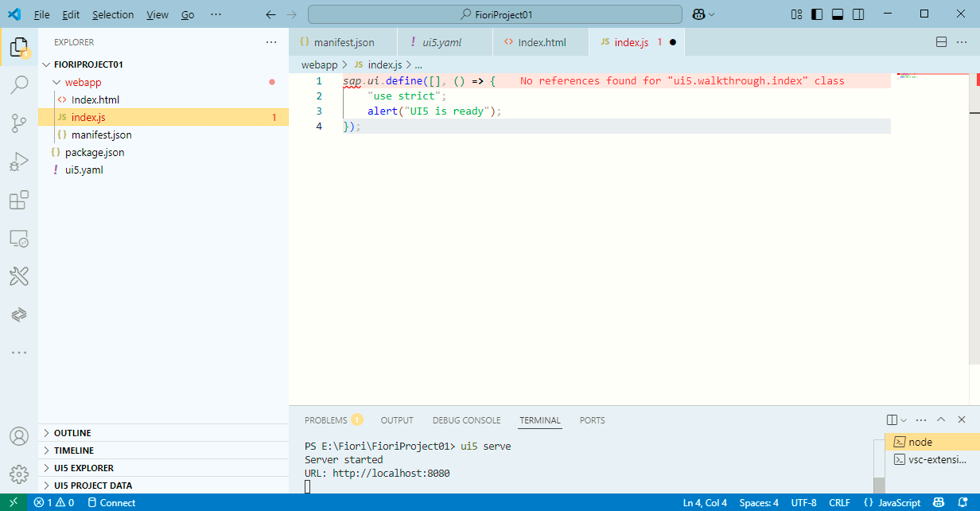Open the Search view in activity bar
980x511 pixels.
tap(19, 84)
